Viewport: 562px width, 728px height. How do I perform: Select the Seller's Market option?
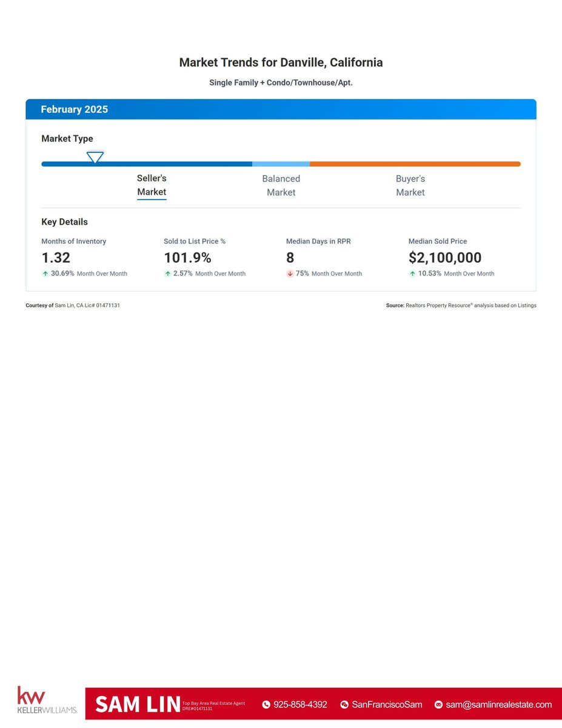(x=152, y=185)
